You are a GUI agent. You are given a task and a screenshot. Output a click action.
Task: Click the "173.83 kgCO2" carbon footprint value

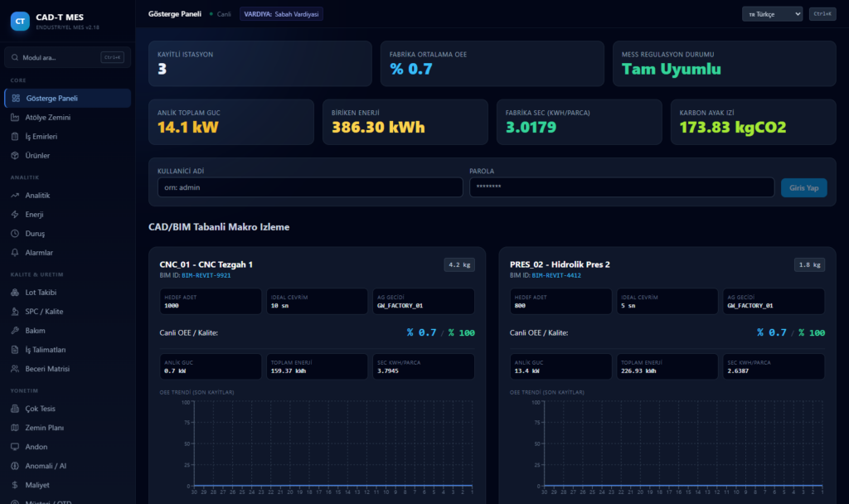(x=733, y=127)
